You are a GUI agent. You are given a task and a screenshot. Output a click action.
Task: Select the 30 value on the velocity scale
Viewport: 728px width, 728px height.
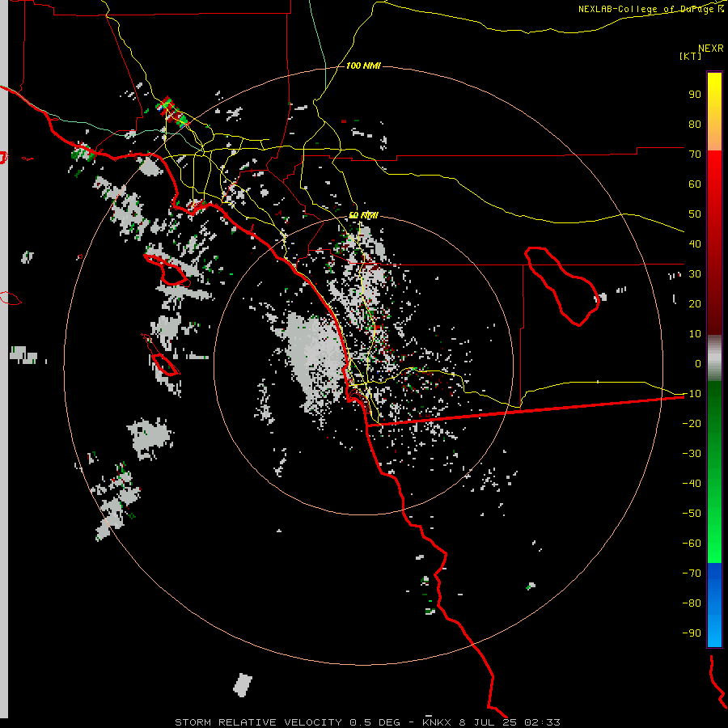pyautogui.click(x=695, y=274)
